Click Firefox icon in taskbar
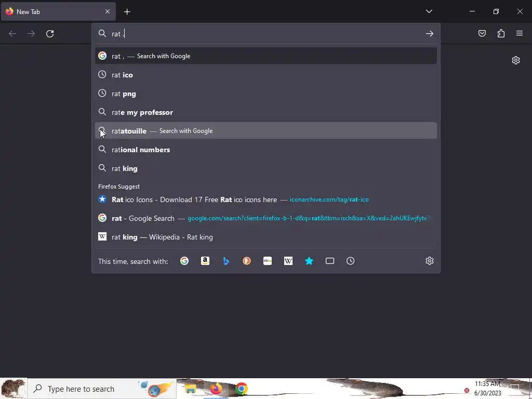Image resolution: width=532 pixels, height=399 pixels. point(216,389)
